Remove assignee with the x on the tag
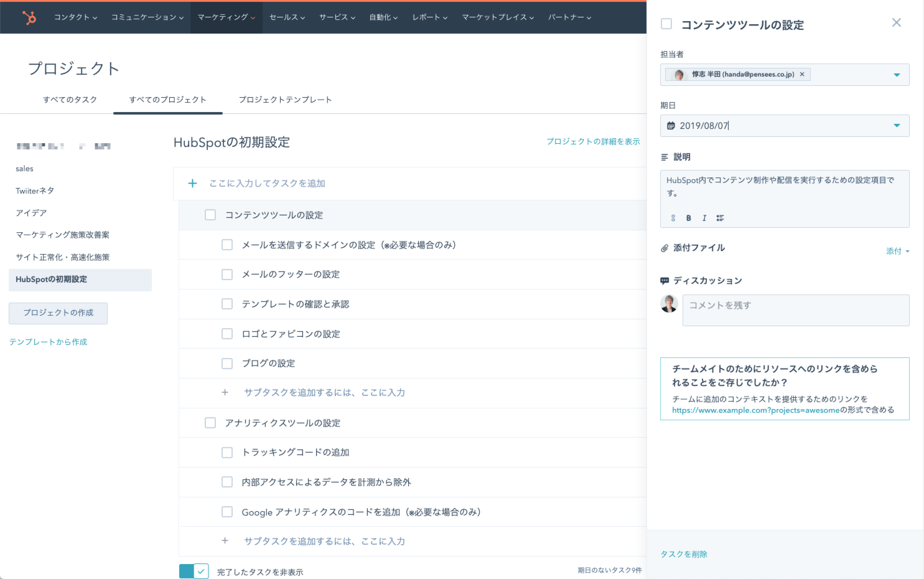Image resolution: width=924 pixels, height=579 pixels. [x=802, y=75]
